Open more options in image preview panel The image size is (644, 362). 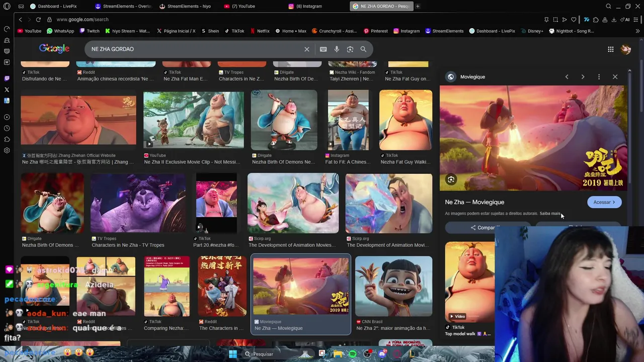click(599, 77)
